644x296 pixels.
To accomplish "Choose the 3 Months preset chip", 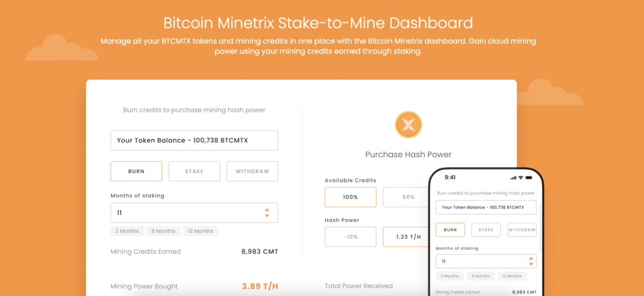I will click(x=127, y=231).
